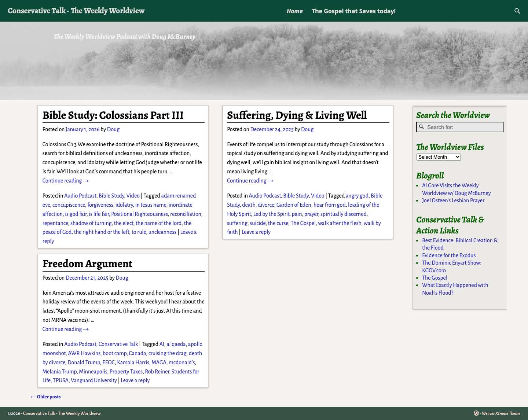The height and width of the screenshot is (420, 528).
Task: Click the WordPress logo in the footer
Action: coord(476,413)
